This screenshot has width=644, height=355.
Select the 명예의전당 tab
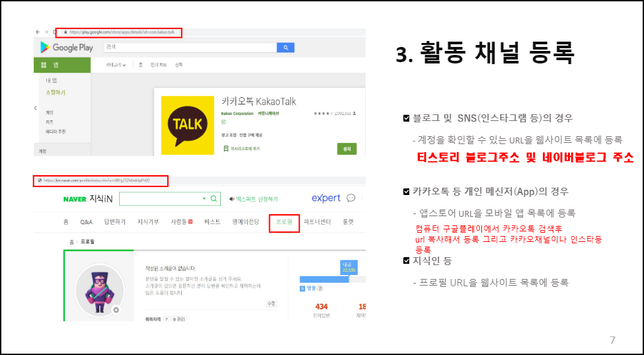[x=245, y=222]
